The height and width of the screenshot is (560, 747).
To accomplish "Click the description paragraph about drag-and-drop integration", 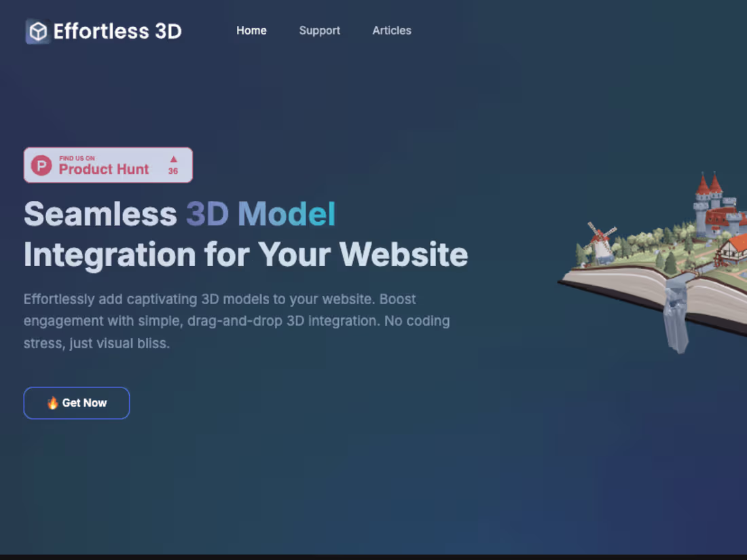I will tap(236, 320).
